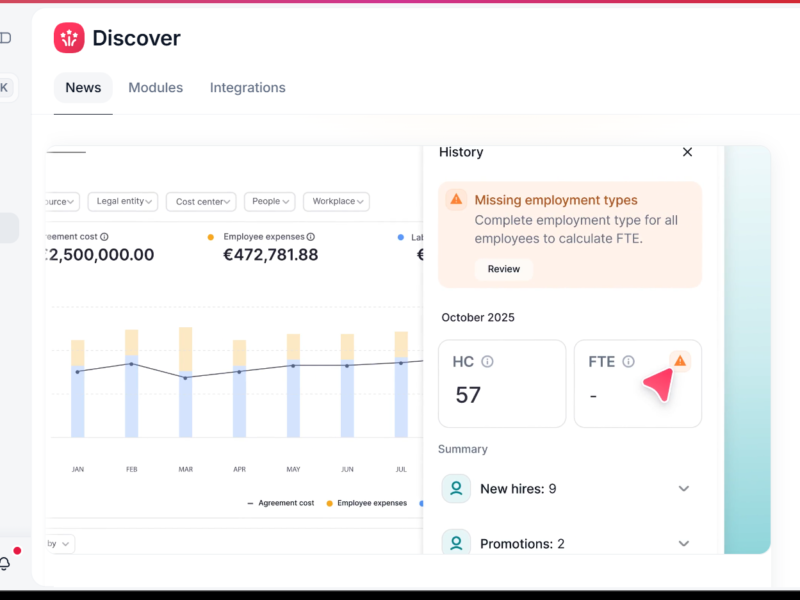Click the Employee expenses info icon

point(310,237)
